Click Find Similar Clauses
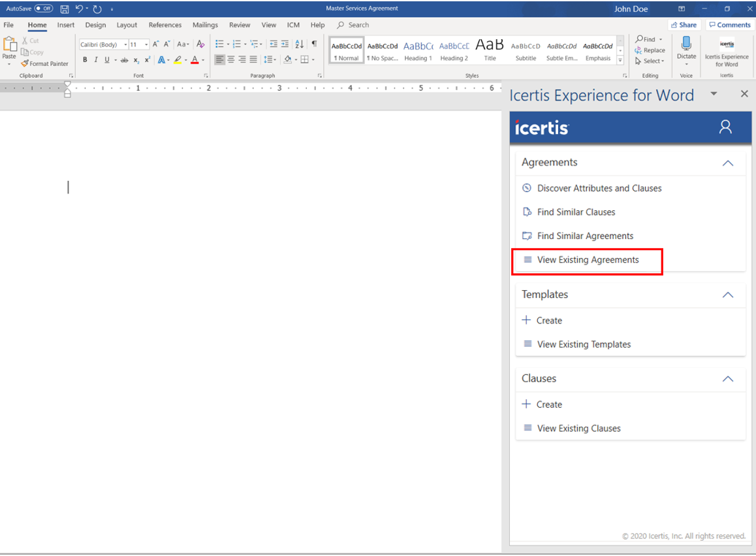The height and width of the screenshot is (556, 756). tap(576, 212)
